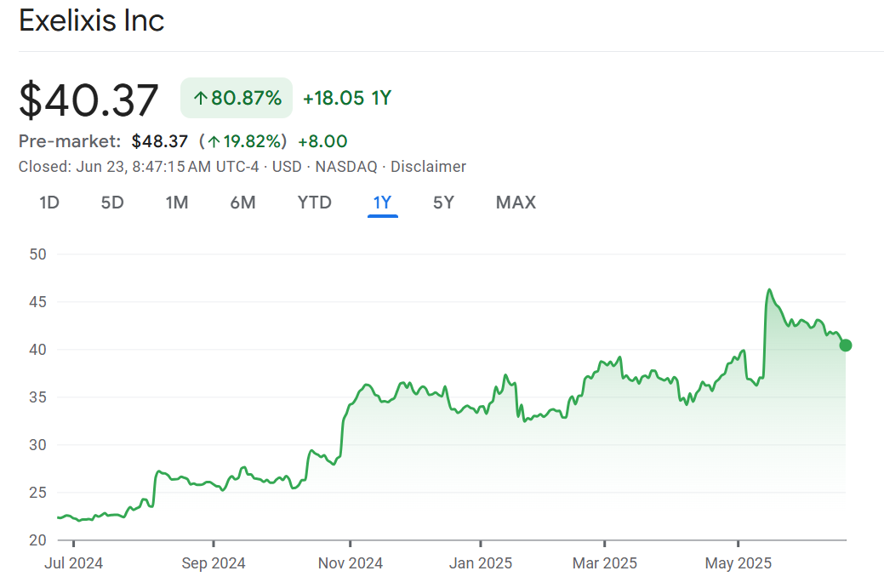The width and height of the screenshot is (884, 588).
Task: Click the 45 y-axis label
Action: click(37, 302)
